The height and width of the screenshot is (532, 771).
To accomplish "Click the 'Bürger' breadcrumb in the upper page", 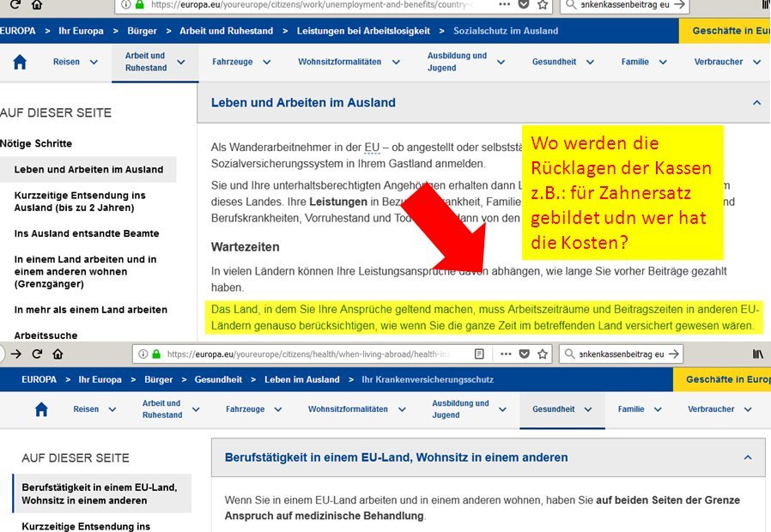I will 143,31.
